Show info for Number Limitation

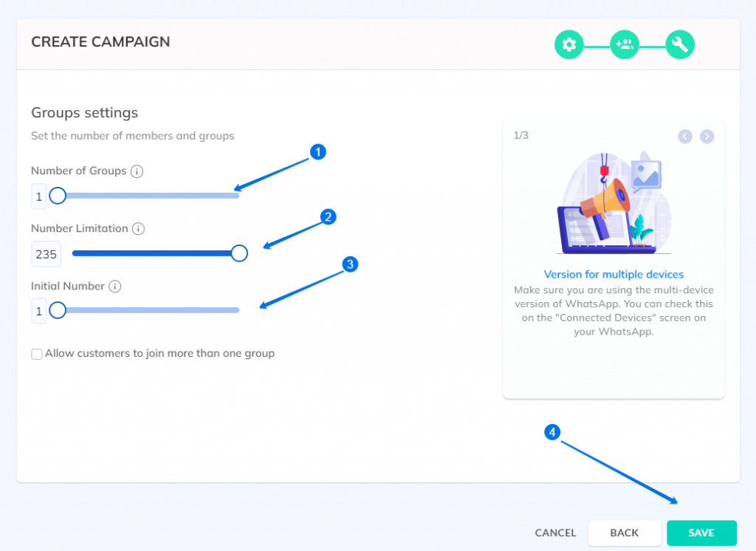(x=138, y=229)
